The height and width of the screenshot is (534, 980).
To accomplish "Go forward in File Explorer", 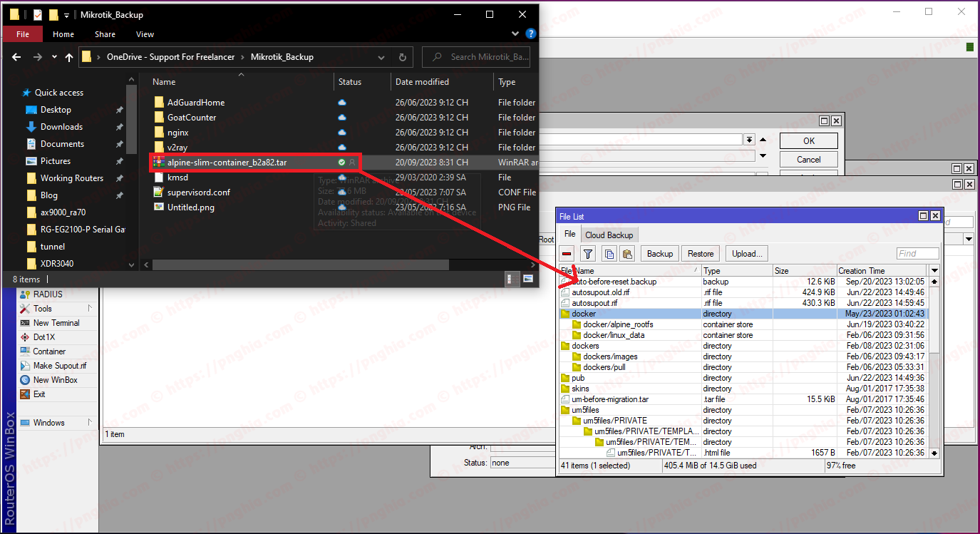I will pos(38,57).
